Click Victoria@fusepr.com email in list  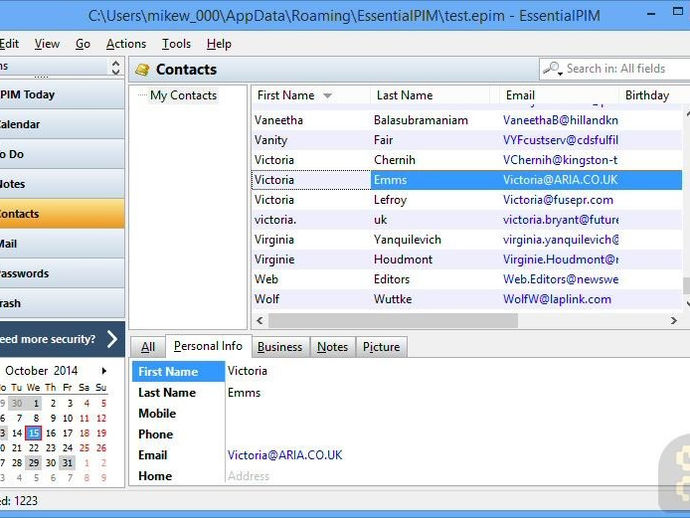pyautogui.click(x=558, y=200)
